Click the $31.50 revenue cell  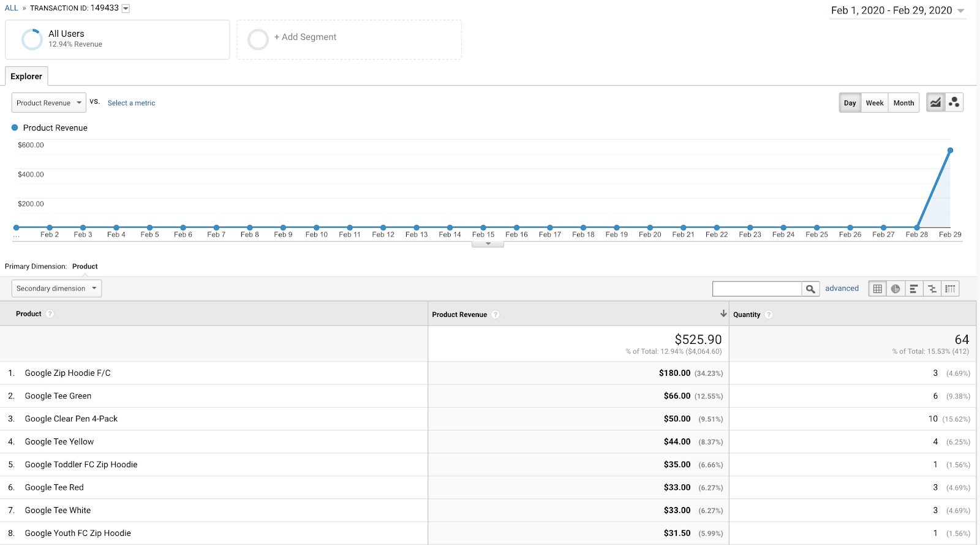click(677, 533)
